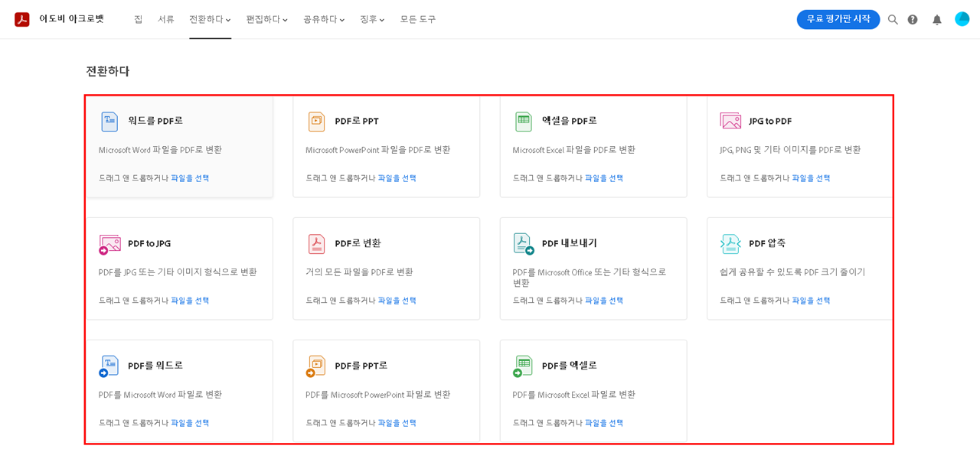Click the PDF로 PPT card icon
The height and width of the screenshot is (462, 980).
[x=316, y=121]
